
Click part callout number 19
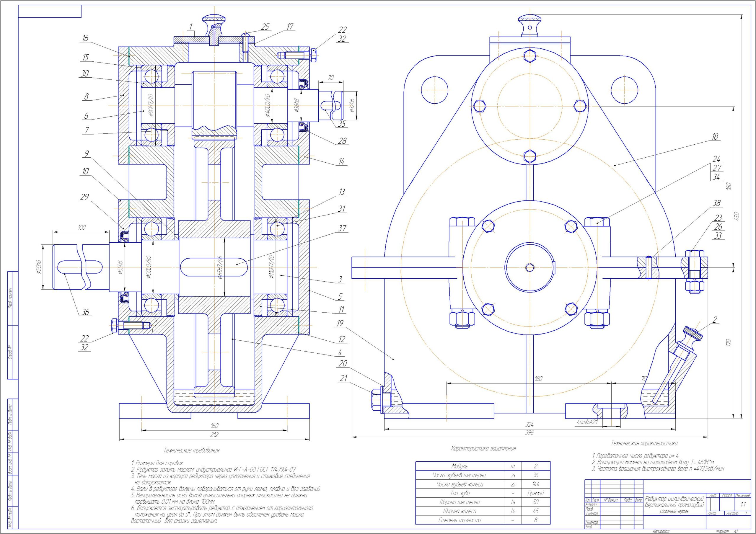click(340, 323)
